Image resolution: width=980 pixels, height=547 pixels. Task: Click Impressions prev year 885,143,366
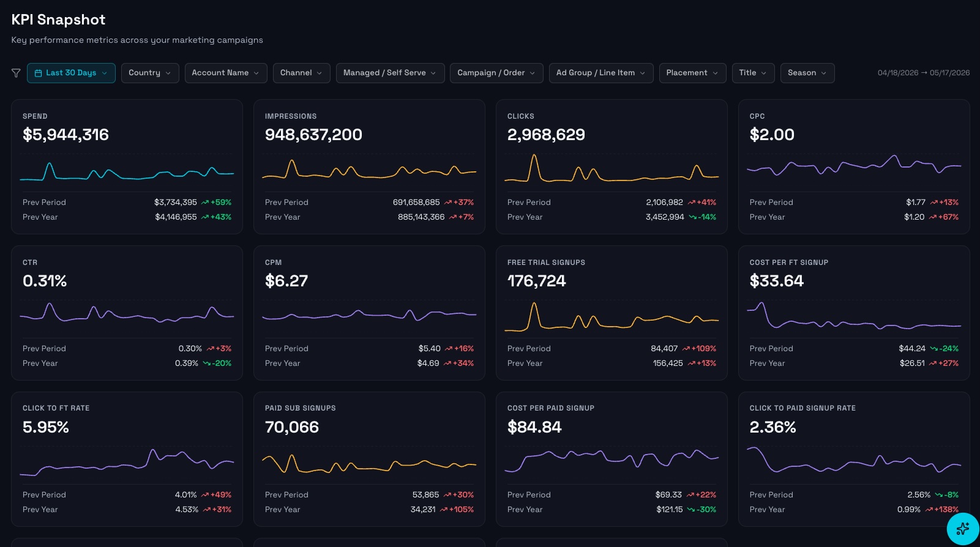pyautogui.click(x=421, y=217)
